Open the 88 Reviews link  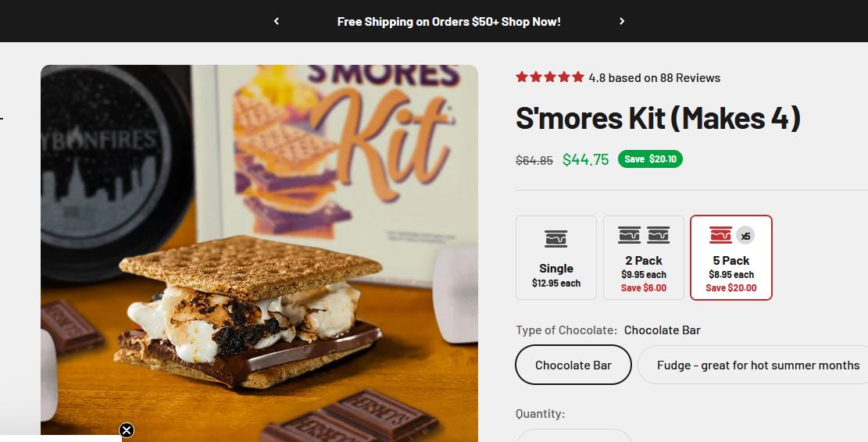[x=690, y=78]
